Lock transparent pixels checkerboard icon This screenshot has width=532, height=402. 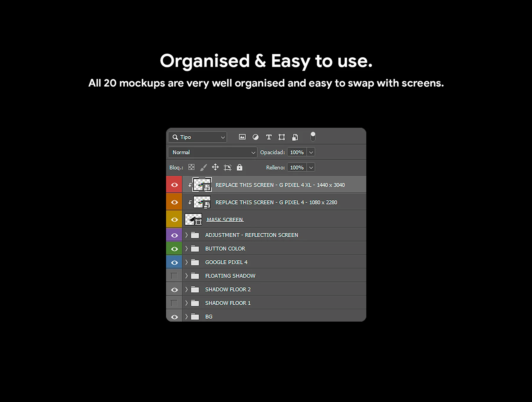point(192,167)
